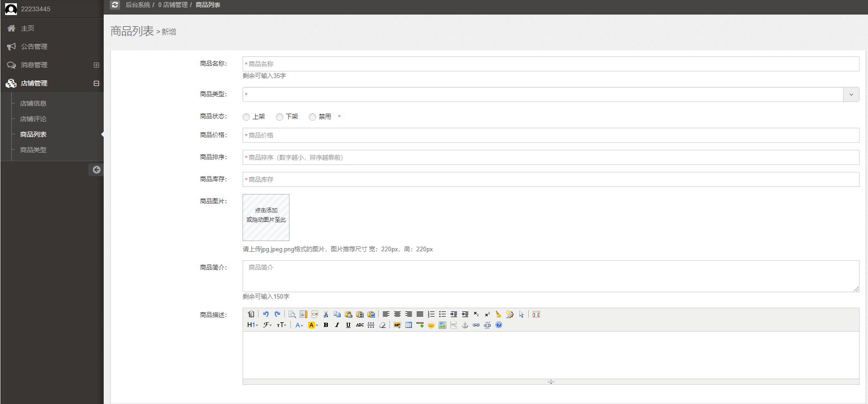Justify text in editor
The width and height of the screenshot is (868, 404).
click(419, 314)
